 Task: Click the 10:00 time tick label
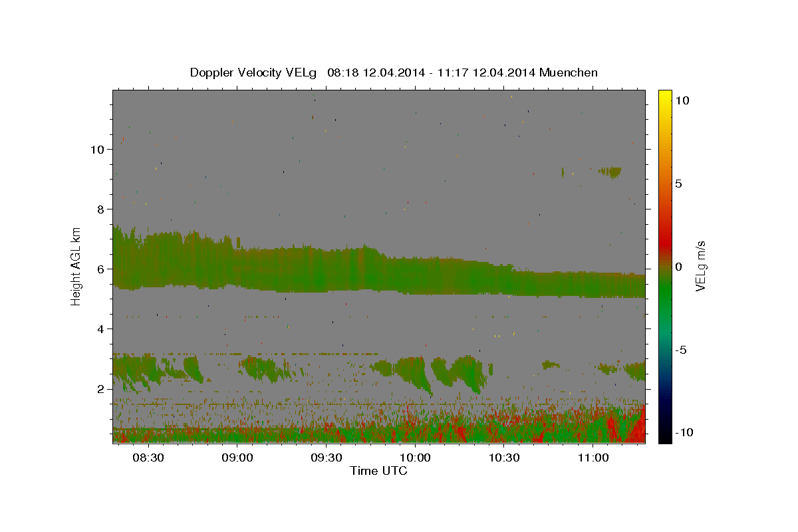click(x=415, y=458)
